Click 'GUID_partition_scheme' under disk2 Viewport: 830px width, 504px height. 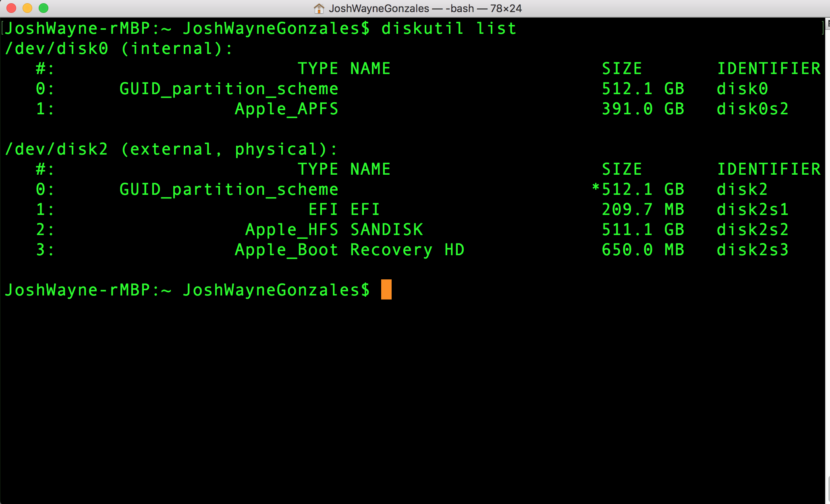tap(229, 190)
